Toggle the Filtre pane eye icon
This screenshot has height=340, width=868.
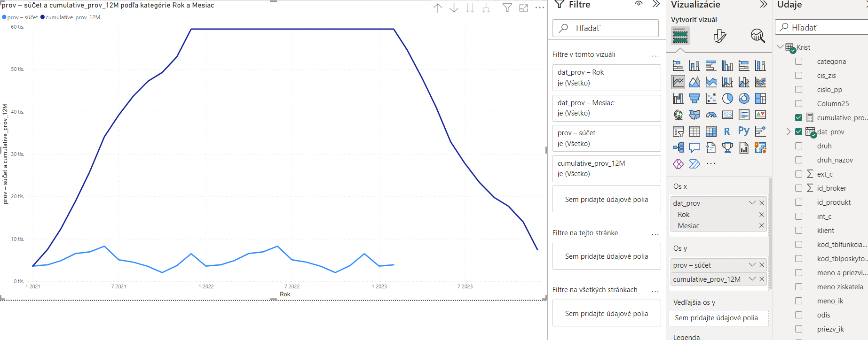(x=639, y=4)
